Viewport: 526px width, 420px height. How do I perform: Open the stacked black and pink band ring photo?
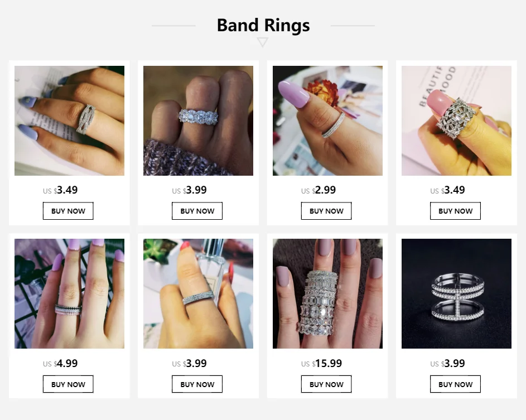69,293
